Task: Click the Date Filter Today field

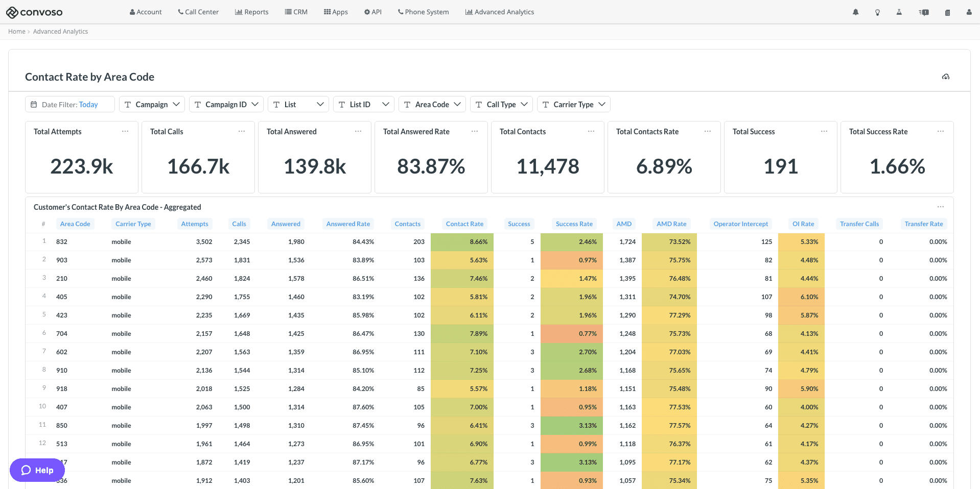Action: (x=69, y=104)
